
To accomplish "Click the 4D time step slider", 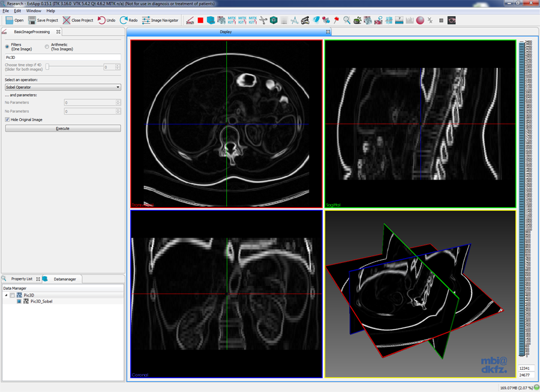I will [48, 67].
